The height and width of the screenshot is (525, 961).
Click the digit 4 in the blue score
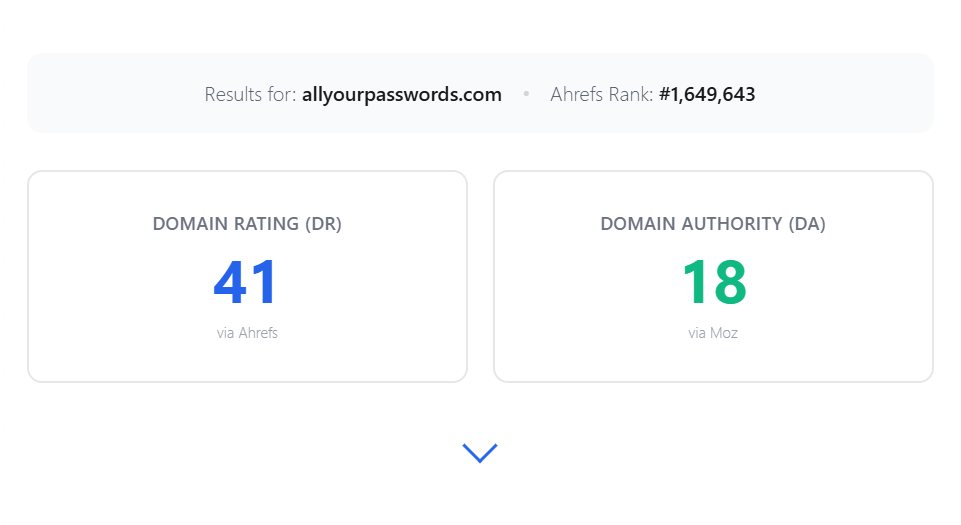pos(230,282)
